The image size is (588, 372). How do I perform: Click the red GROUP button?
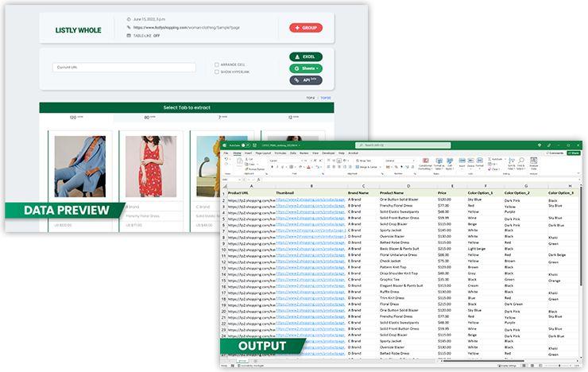click(x=306, y=28)
